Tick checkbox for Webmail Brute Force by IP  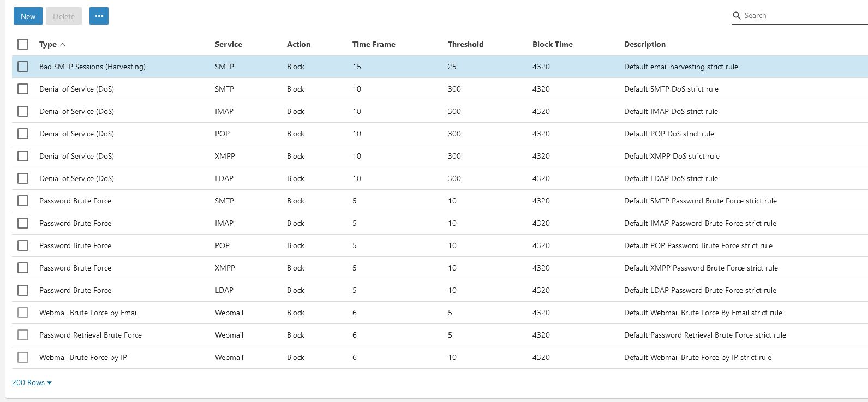tap(23, 357)
